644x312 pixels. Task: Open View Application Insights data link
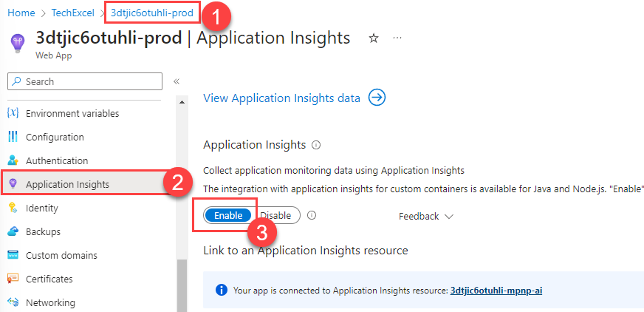pyautogui.click(x=281, y=98)
